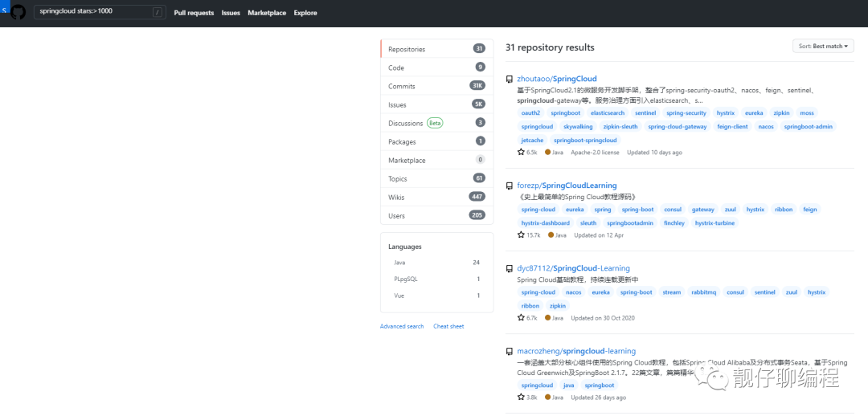Image resolution: width=868 pixels, height=416 pixels.
Task: Open the Cheat sheet link
Action: pos(448,326)
